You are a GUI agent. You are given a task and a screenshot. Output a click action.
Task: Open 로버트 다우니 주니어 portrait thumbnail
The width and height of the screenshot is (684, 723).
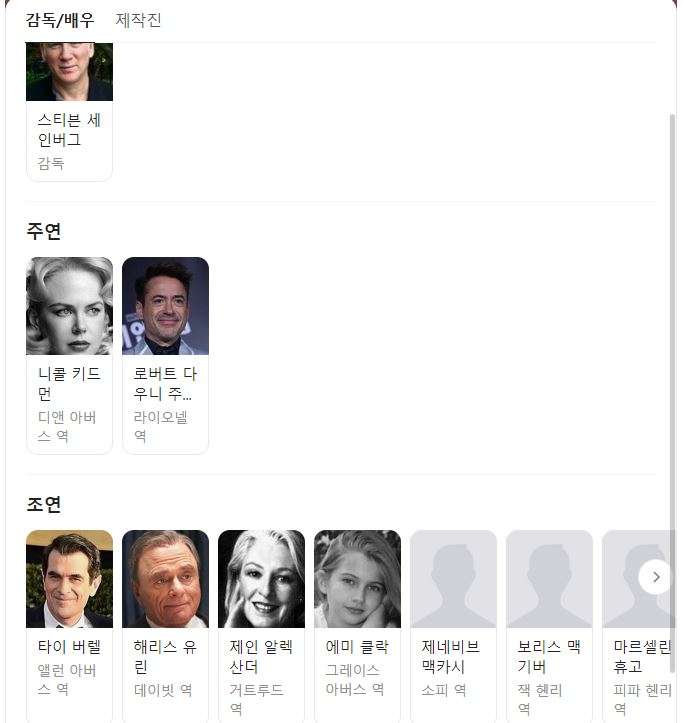click(165, 306)
